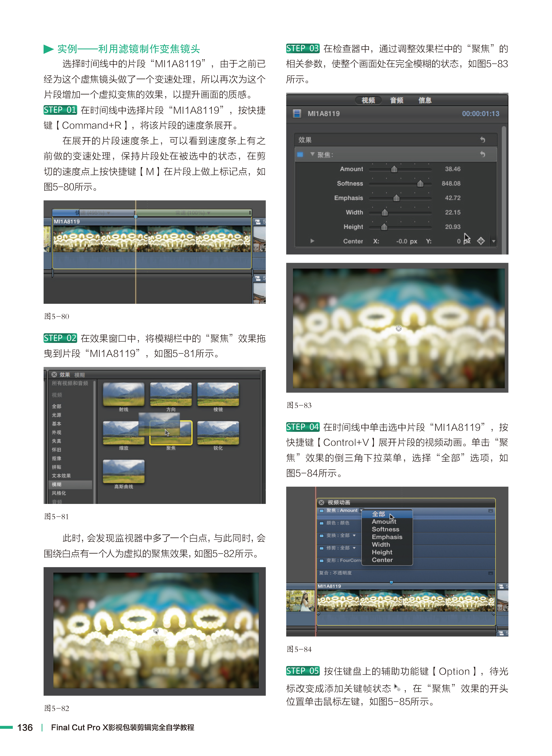The height and width of the screenshot is (756, 552).
Task: Expand the Center parameter triangle
Action: pos(312,241)
